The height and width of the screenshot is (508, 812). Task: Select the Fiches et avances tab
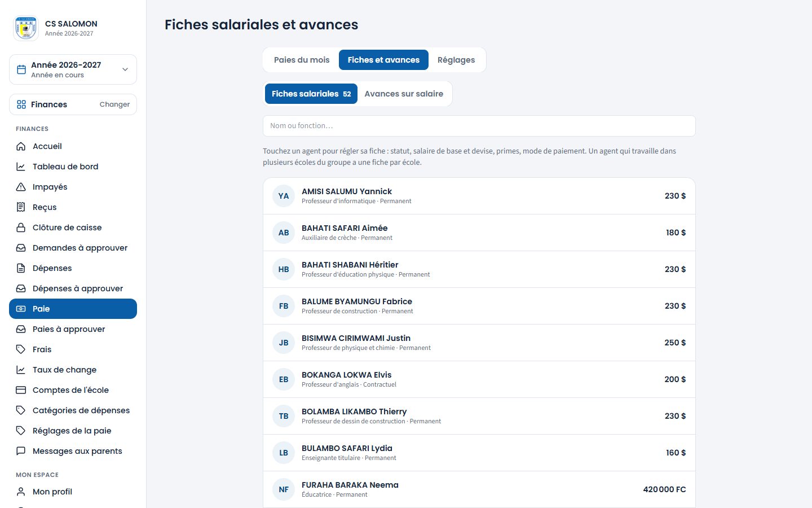(x=383, y=60)
